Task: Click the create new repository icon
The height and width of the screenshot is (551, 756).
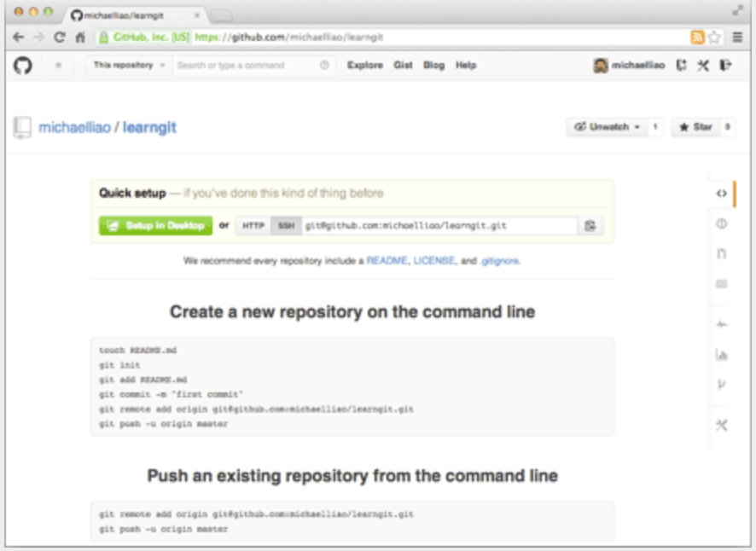Action: [x=681, y=65]
